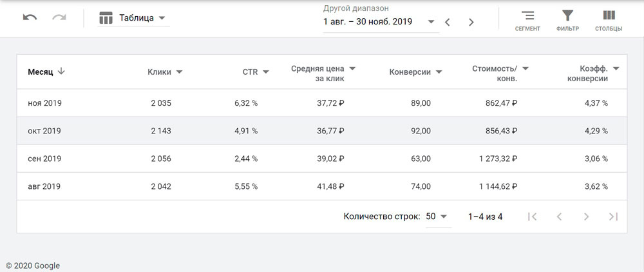
Task: Open the Сегмент segment tool
Action: click(527, 21)
